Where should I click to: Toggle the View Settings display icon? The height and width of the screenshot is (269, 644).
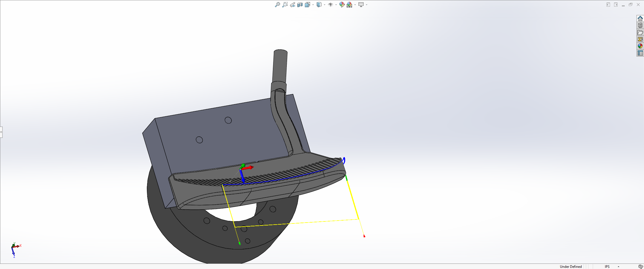[362, 4]
